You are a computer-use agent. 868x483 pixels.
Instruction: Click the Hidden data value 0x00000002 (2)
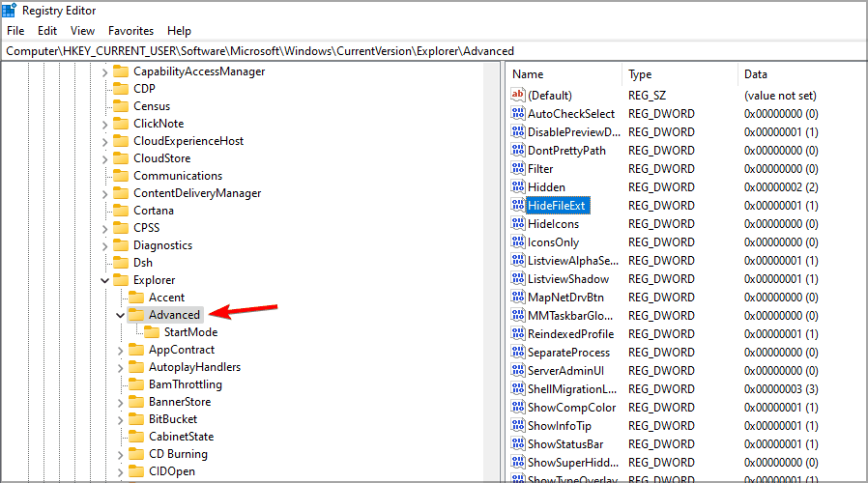[781, 187]
